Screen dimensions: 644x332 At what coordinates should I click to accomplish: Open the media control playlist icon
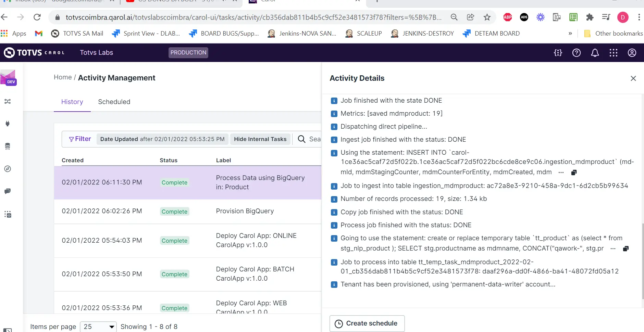click(606, 17)
